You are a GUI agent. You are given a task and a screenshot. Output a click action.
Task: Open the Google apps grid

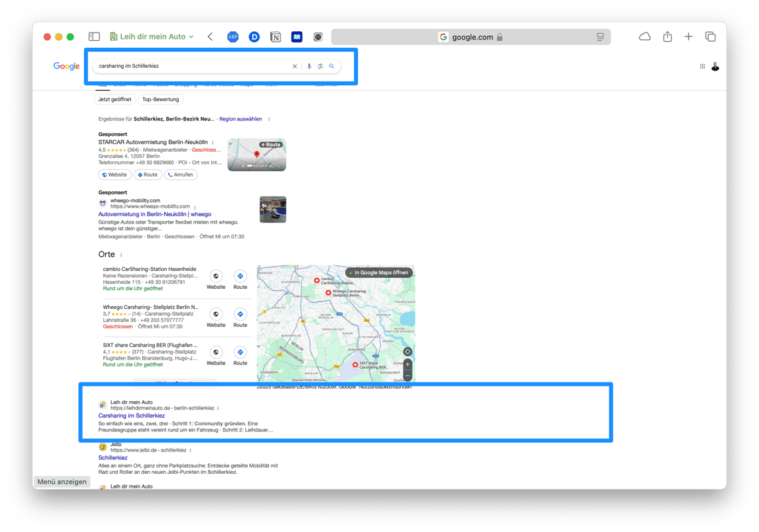coord(702,66)
